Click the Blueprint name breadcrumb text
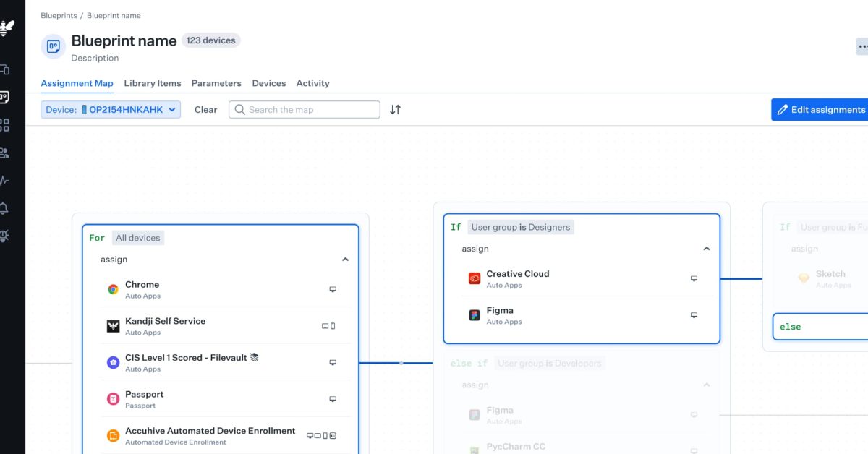Viewport: 868px width, 454px height. (x=114, y=15)
